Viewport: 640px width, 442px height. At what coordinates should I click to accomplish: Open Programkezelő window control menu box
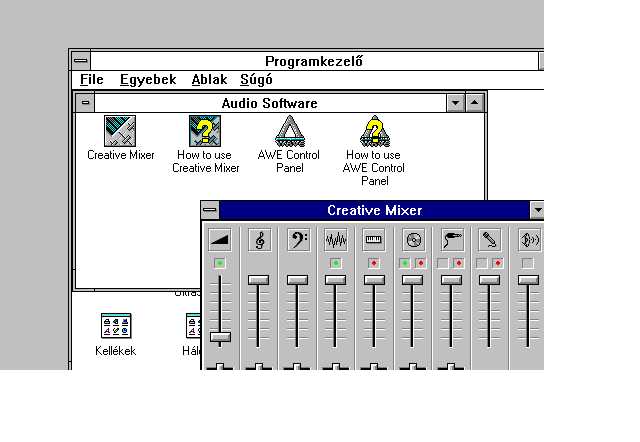point(81,61)
